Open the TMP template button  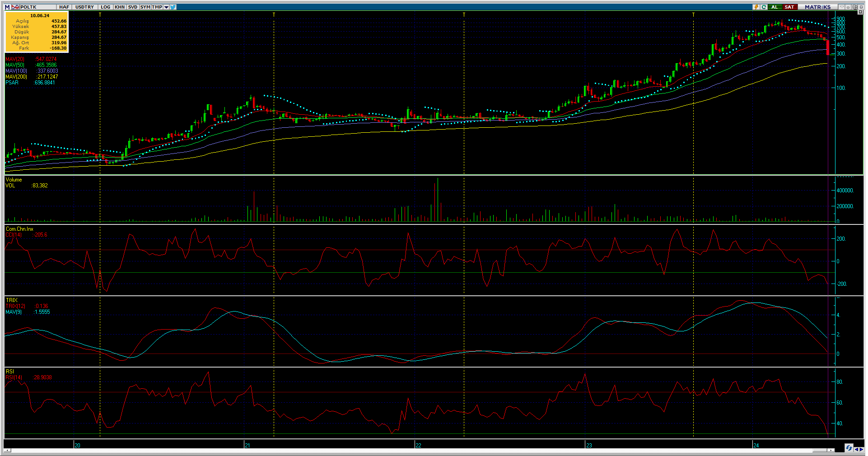pos(157,7)
